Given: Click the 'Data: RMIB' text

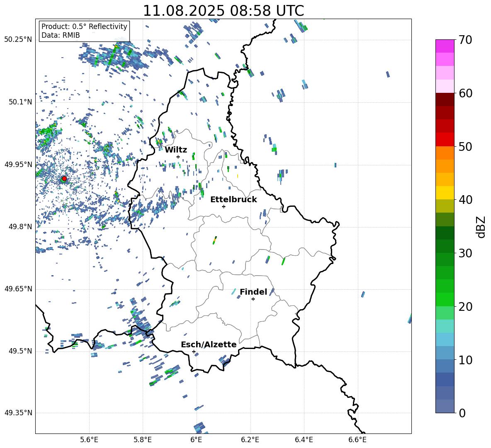Looking at the screenshot, I should click(61, 35).
